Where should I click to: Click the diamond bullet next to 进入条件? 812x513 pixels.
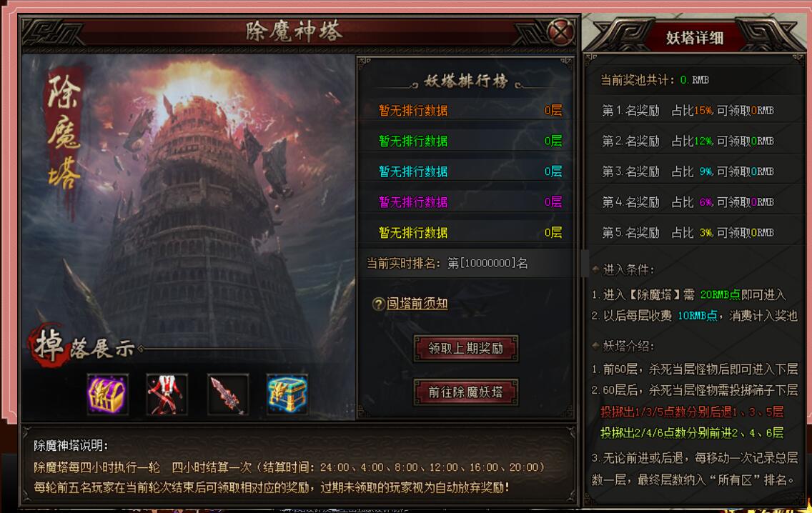(x=595, y=269)
